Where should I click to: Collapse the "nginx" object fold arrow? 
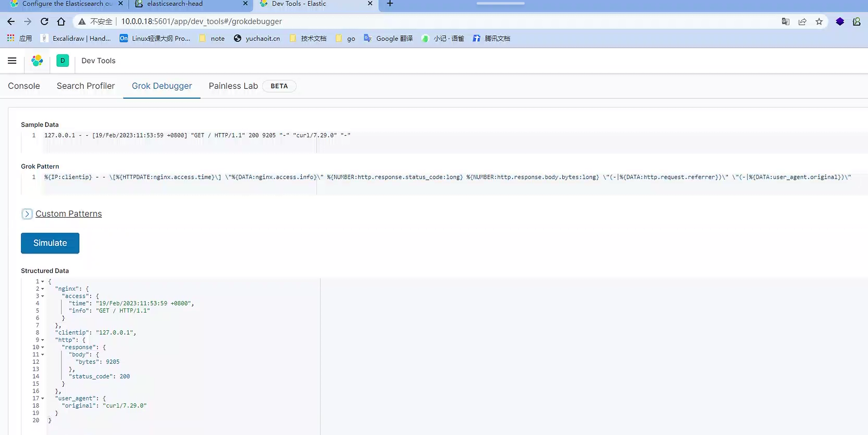click(x=42, y=289)
